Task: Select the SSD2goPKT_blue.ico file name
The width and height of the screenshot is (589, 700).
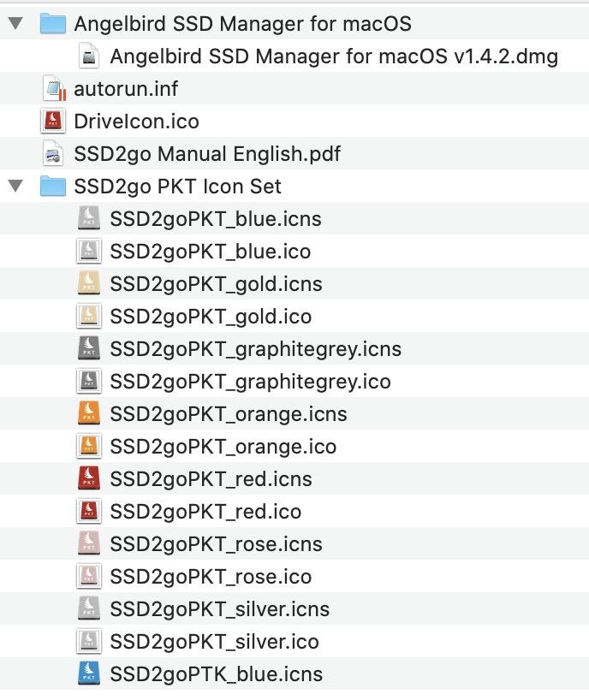Action: pyautogui.click(x=210, y=252)
